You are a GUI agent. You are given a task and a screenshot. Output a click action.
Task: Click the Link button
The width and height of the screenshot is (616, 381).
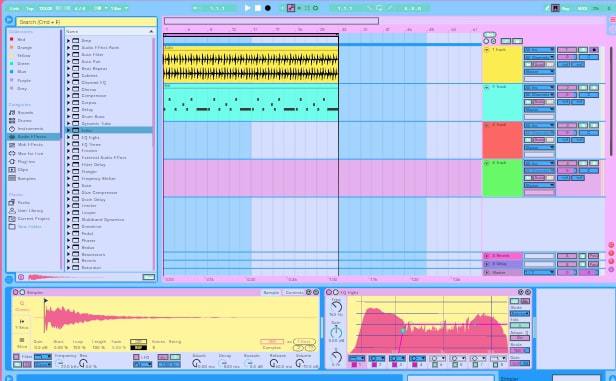tap(15, 8)
